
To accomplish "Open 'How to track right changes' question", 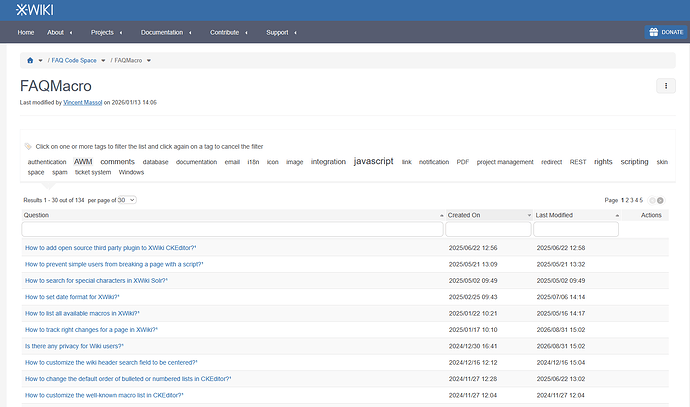I will point(91,330).
